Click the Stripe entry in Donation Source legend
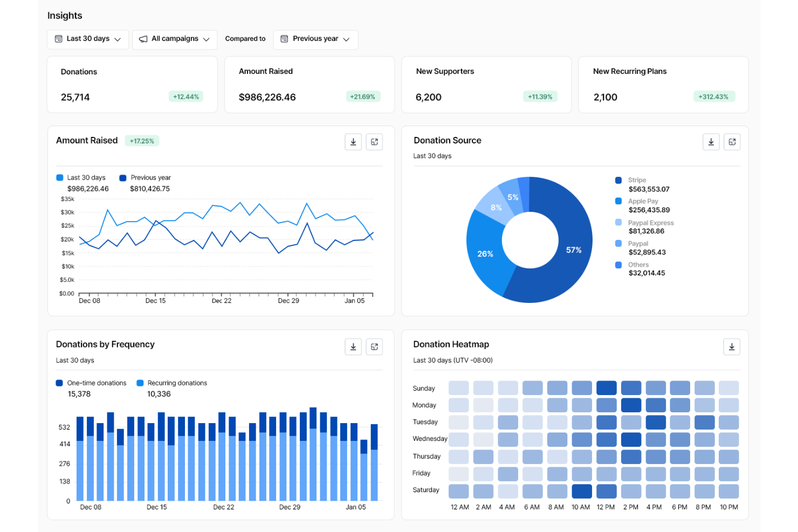This screenshot has height=532, width=798. coord(636,180)
